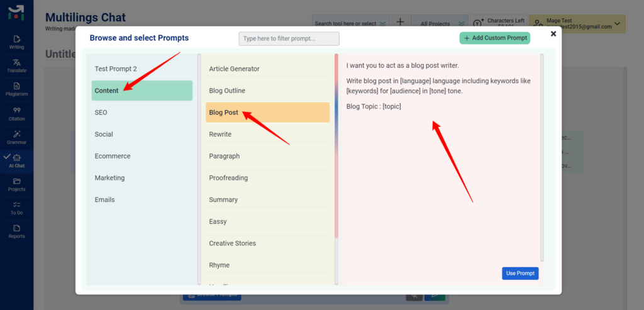Open the Reports sidebar icon
This screenshot has width=644, height=310.
point(16,231)
